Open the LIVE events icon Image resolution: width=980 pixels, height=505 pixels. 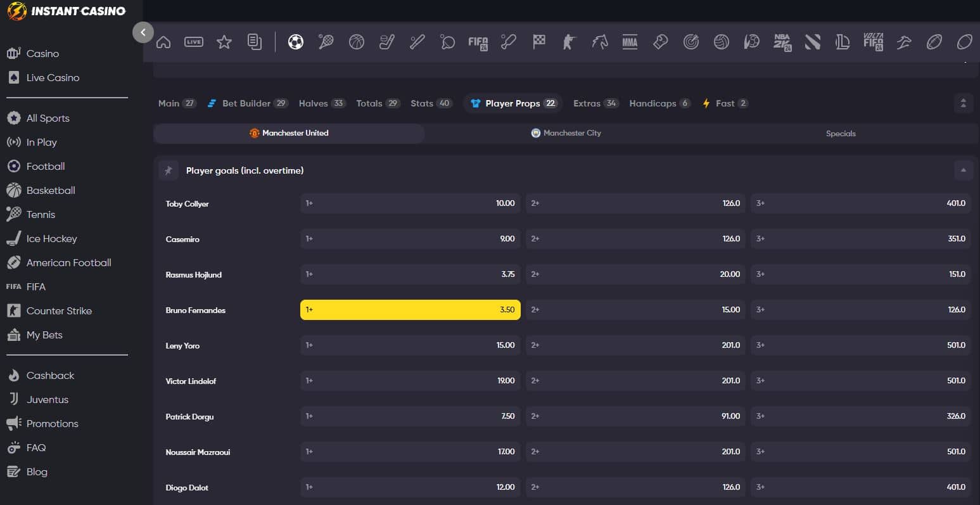click(194, 42)
